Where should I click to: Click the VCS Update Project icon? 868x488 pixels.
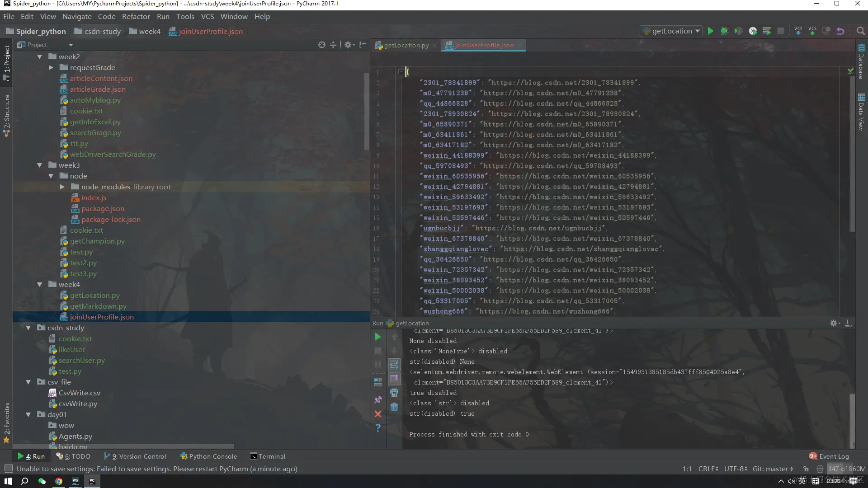798,31
